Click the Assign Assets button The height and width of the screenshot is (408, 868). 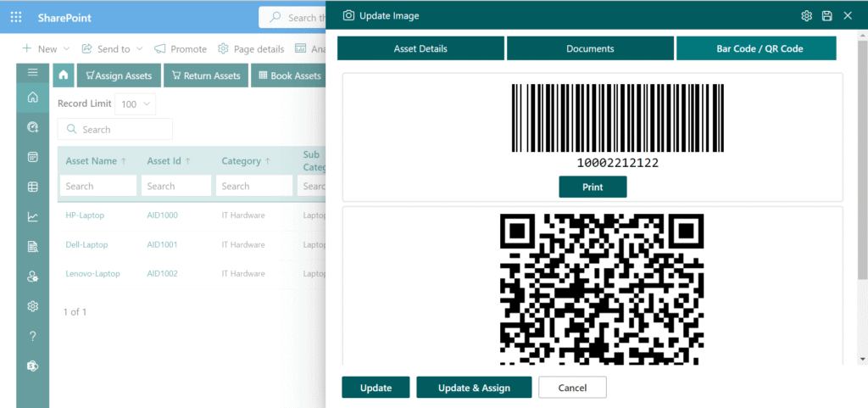point(119,75)
